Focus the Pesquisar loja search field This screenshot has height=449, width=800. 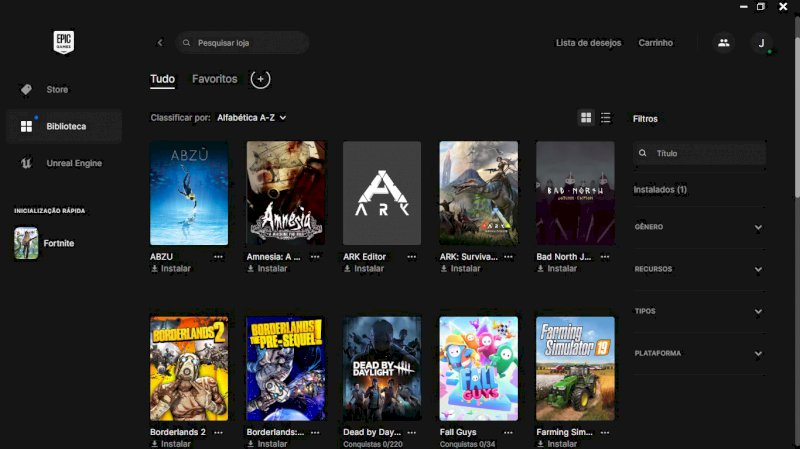242,43
